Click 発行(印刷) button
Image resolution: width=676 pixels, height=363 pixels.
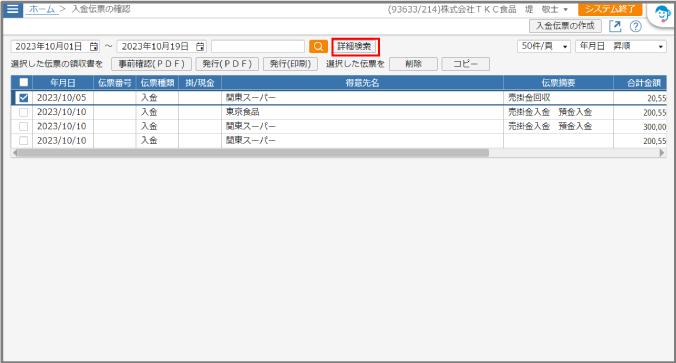[290, 64]
